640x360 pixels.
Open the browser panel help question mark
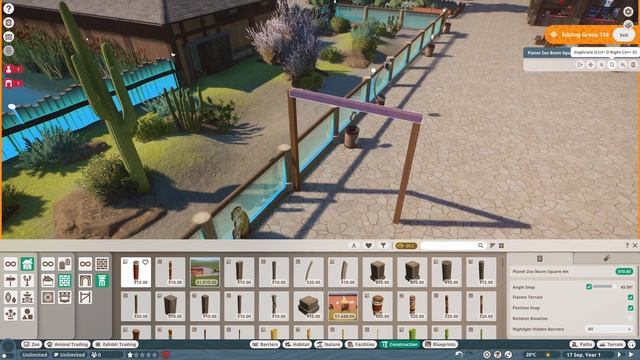click(x=627, y=245)
